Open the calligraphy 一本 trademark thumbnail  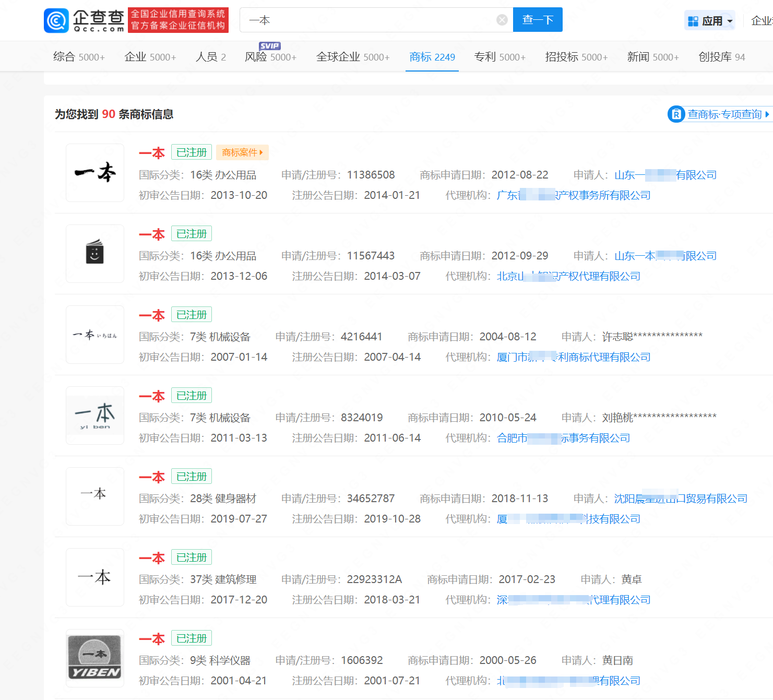click(x=95, y=173)
